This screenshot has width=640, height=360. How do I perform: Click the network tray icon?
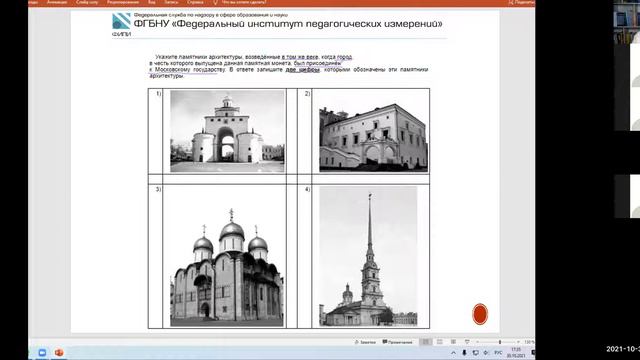[x=475, y=353]
